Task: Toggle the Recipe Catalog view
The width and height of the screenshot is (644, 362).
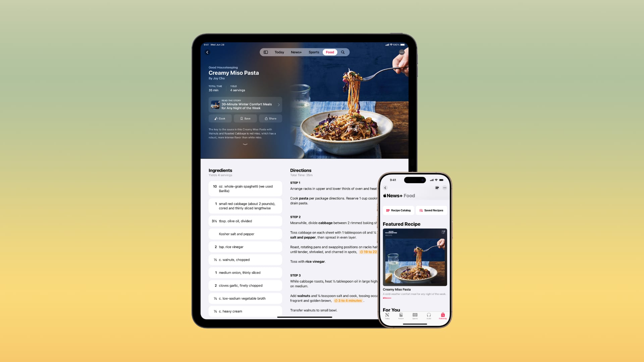Action: pos(397,210)
